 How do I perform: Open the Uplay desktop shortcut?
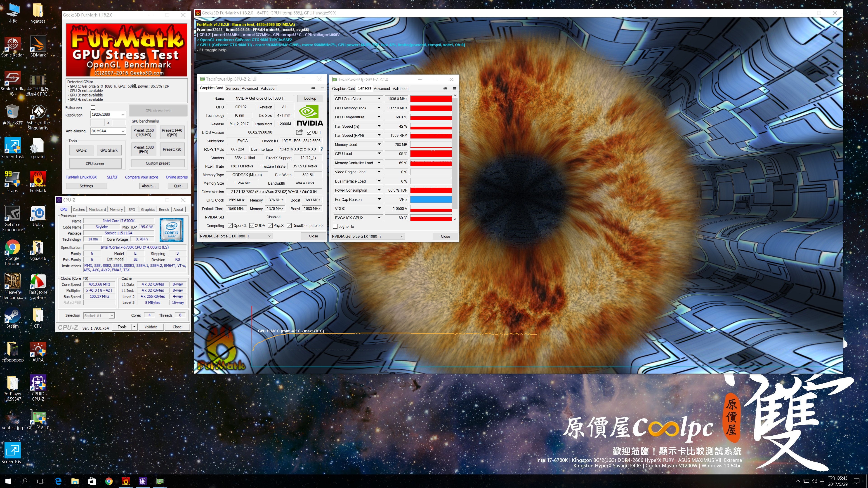38,216
